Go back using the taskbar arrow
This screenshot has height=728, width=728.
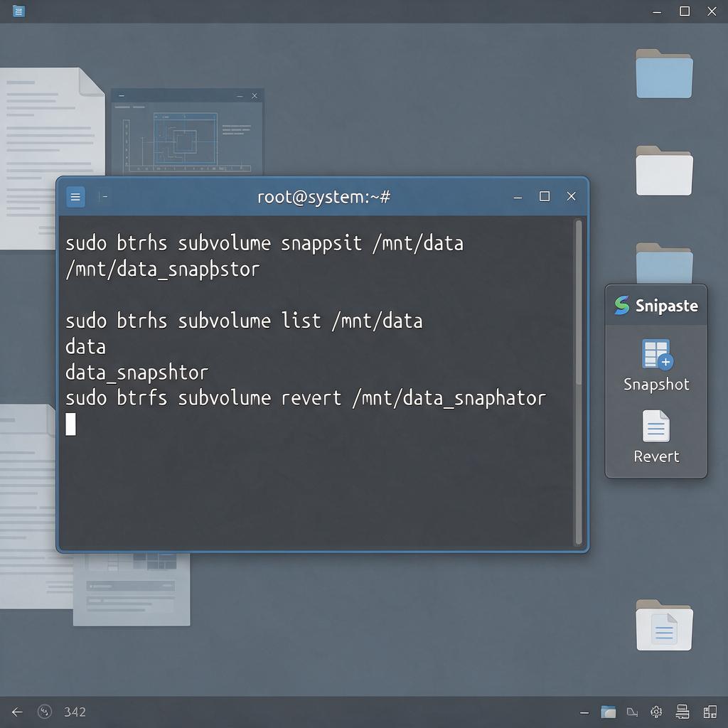[17, 712]
